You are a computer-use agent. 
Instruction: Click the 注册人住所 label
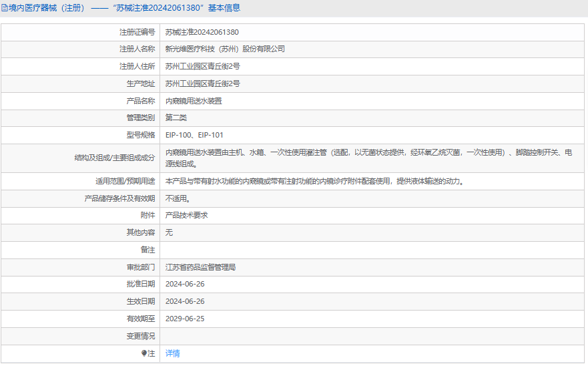pos(137,66)
